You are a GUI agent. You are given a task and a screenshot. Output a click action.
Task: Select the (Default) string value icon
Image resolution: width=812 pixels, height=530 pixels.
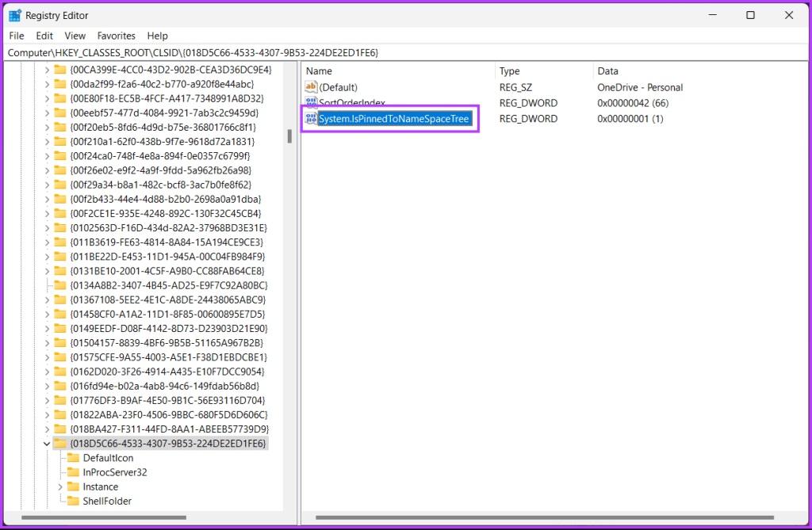coord(311,87)
